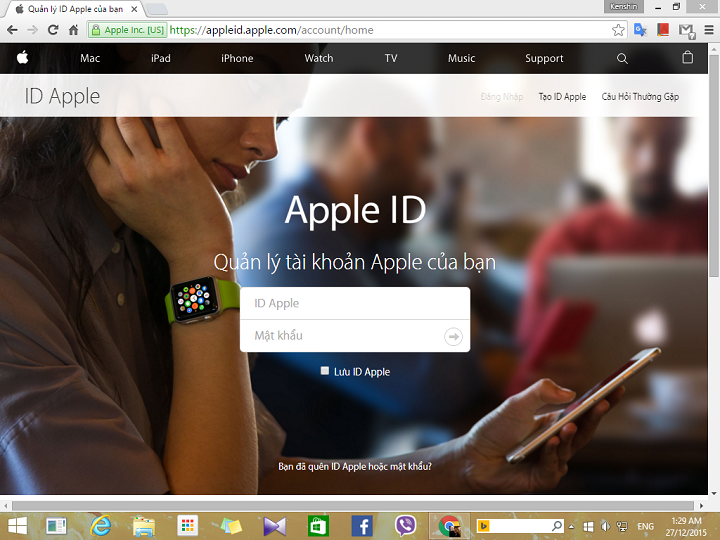The width and height of the screenshot is (720, 540).
Task: Select the Quản lý ID Apple browser tab
Action: tap(73, 9)
